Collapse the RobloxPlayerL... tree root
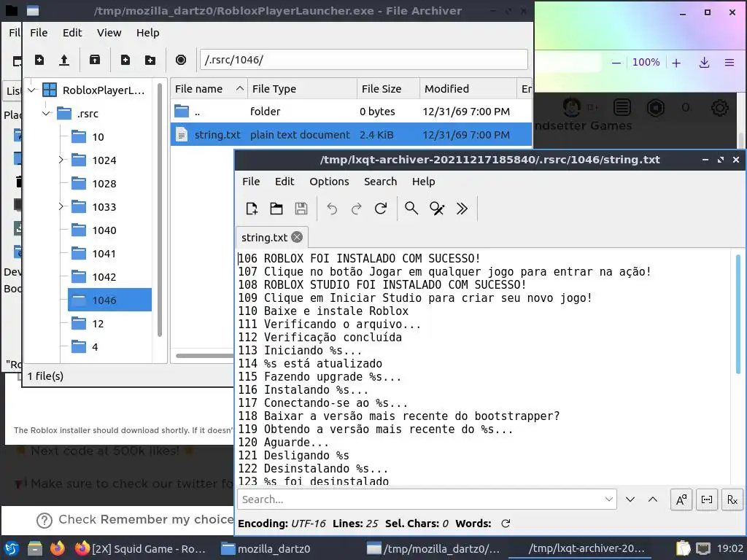The height and width of the screenshot is (560, 747). point(32,90)
